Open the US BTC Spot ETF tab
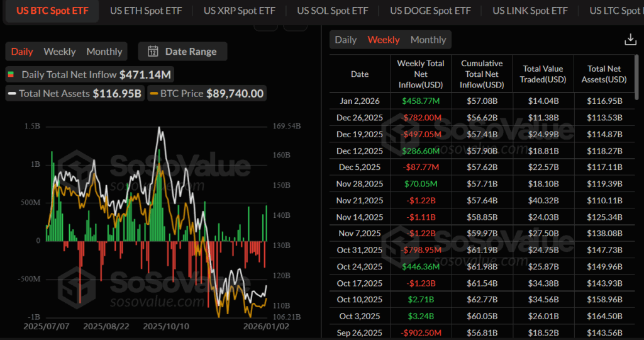The image size is (644, 340). coord(52,11)
